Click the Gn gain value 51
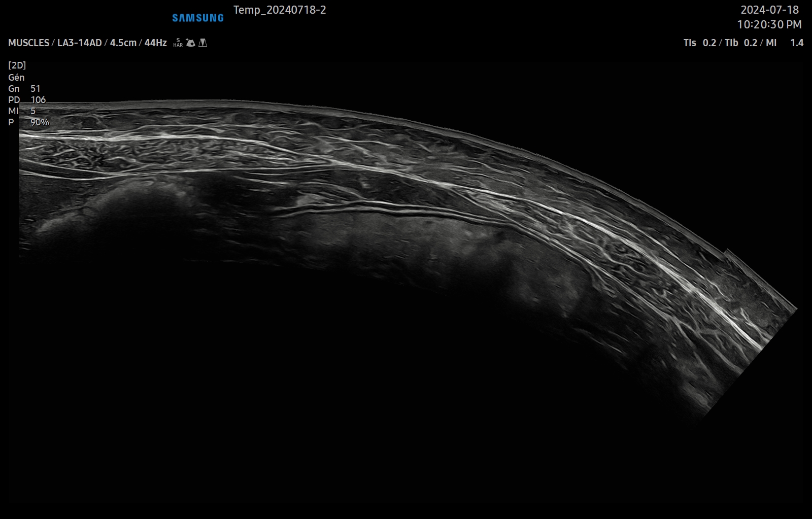 [x=35, y=89]
